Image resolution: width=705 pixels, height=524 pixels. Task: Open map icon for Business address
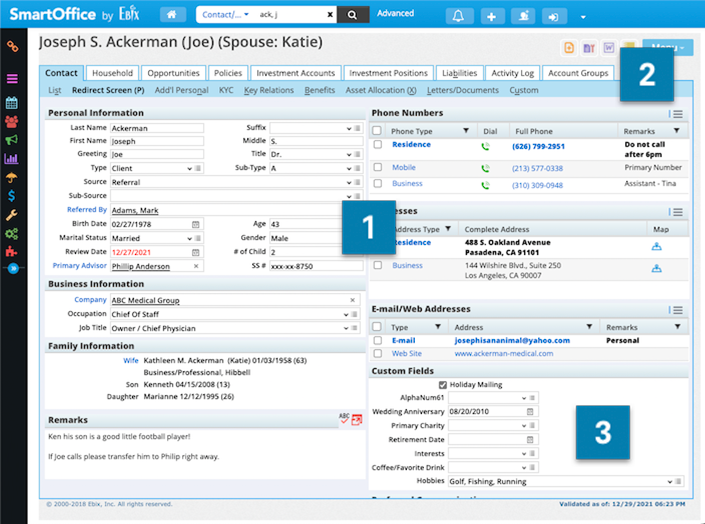coord(656,268)
